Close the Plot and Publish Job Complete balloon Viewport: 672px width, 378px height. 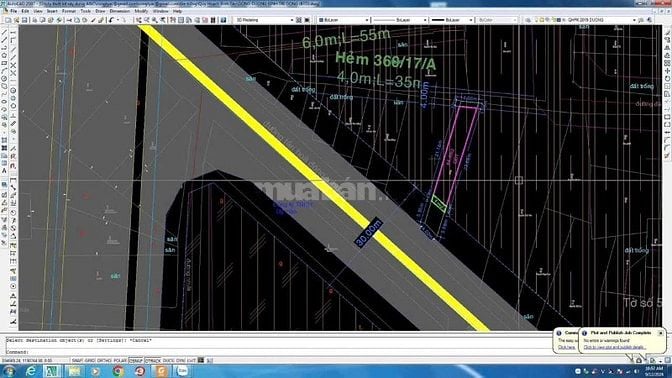pyautogui.click(x=660, y=333)
